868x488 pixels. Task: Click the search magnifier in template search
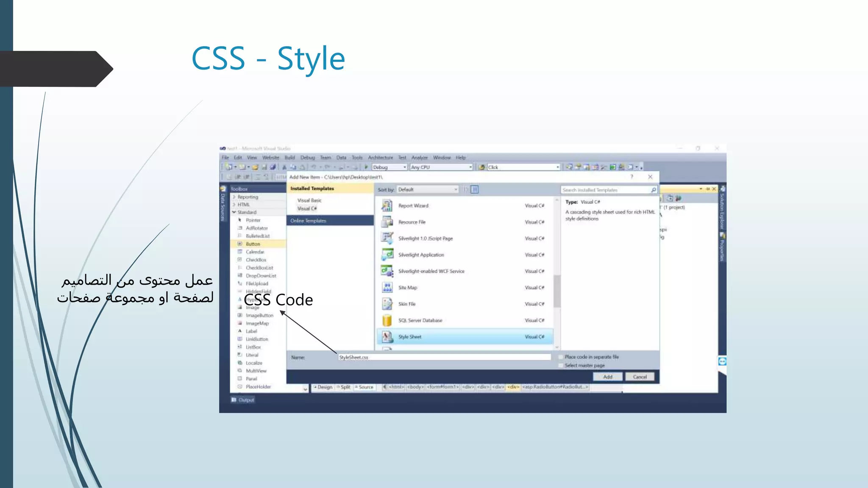[x=654, y=190]
